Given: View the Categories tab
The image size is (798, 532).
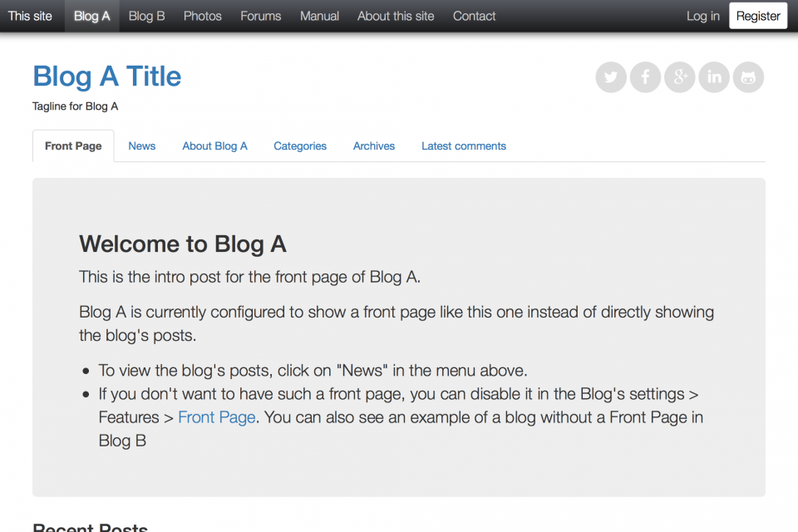Looking at the screenshot, I should coord(299,145).
